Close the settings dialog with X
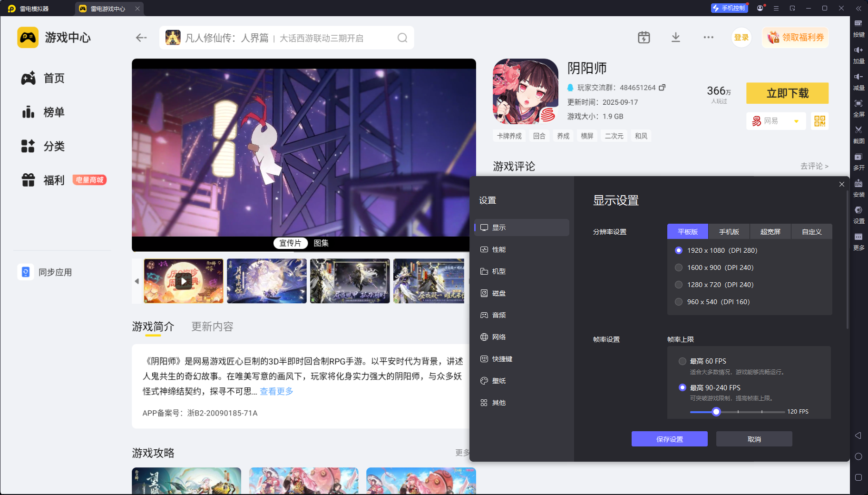This screenshot has height=495, width=868. click(842, 184)
